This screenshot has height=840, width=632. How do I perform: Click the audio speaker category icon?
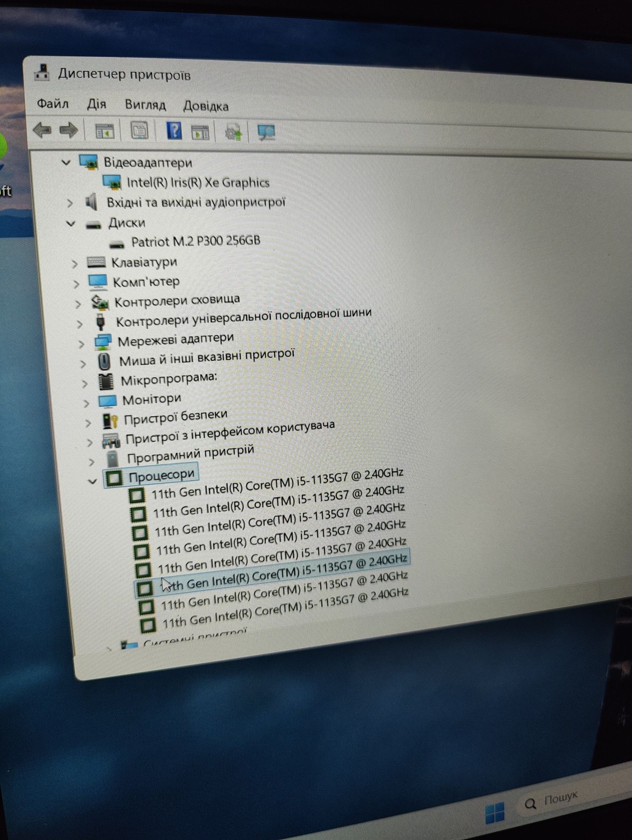(91, 203)
